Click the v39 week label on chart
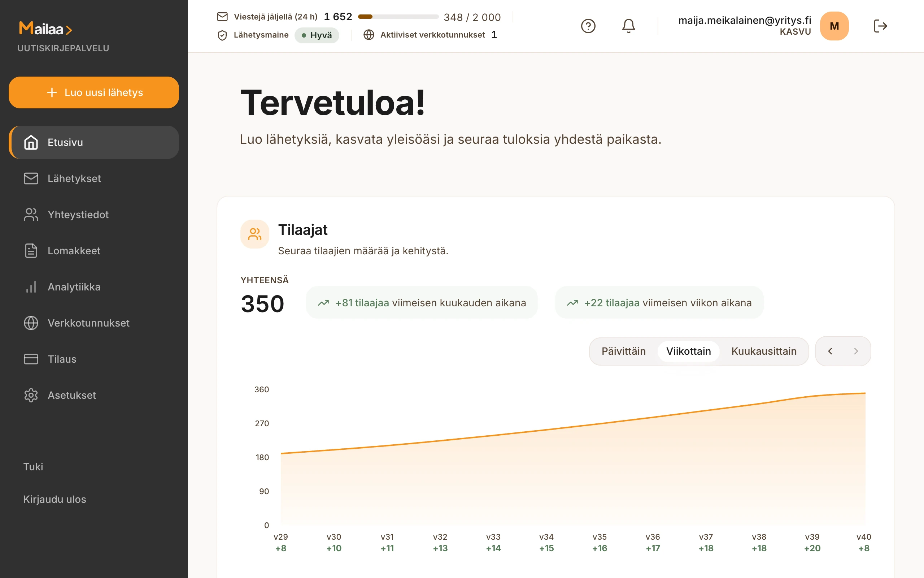 [x=812, y=537]
